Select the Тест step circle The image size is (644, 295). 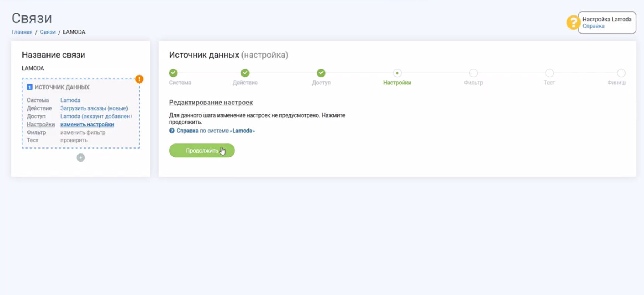point(549,73)
